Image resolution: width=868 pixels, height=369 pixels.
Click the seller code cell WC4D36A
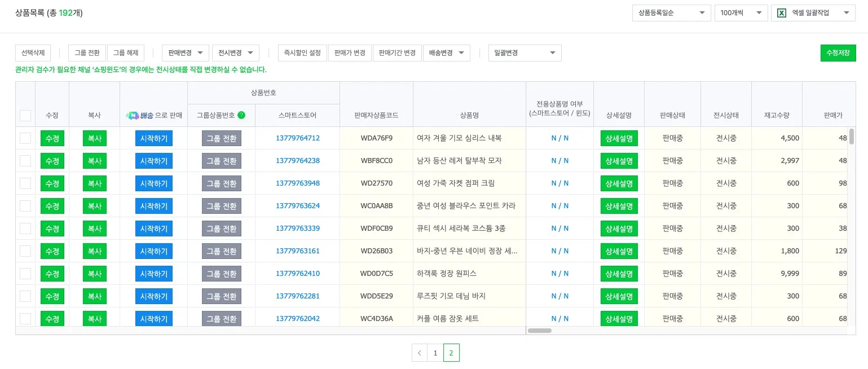[x=377, y=319]
